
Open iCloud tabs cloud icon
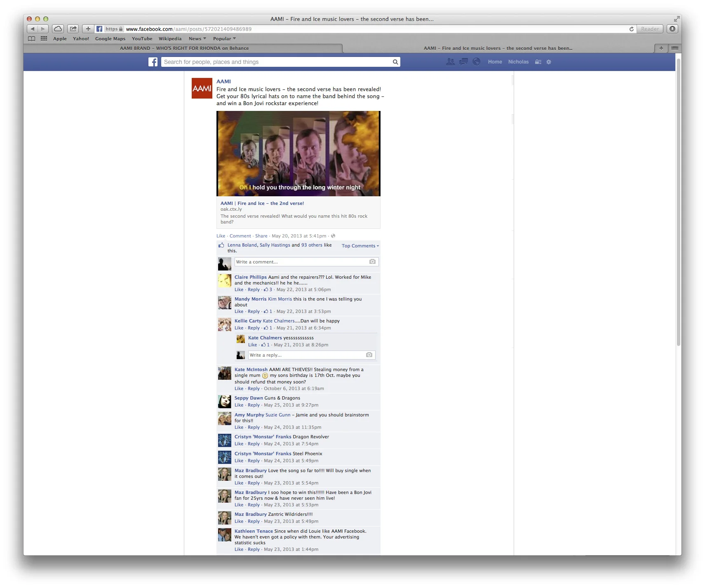click(x=58, y=29)
